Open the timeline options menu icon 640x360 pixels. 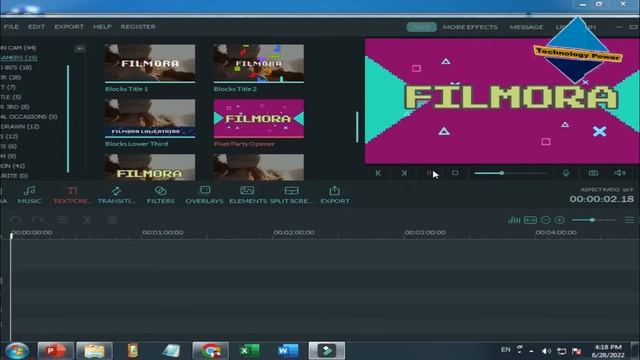pyautogui.click(x=629, y=220)
